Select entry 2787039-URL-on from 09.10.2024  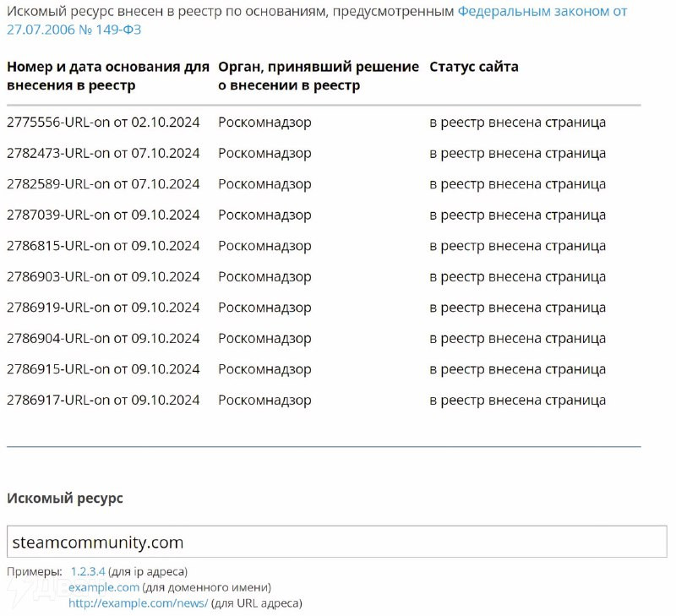103,215
